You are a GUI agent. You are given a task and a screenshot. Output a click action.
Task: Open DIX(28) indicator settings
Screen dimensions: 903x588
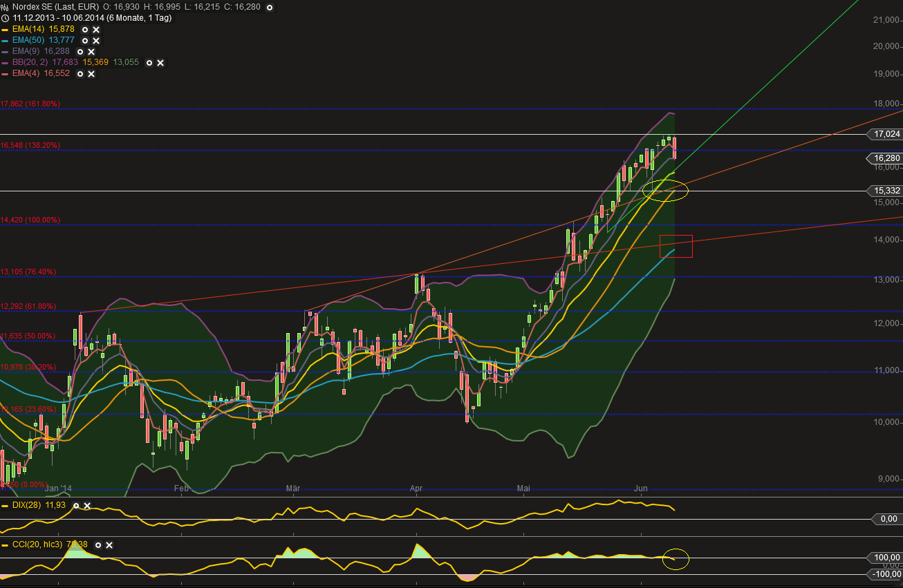coord(75,506)
